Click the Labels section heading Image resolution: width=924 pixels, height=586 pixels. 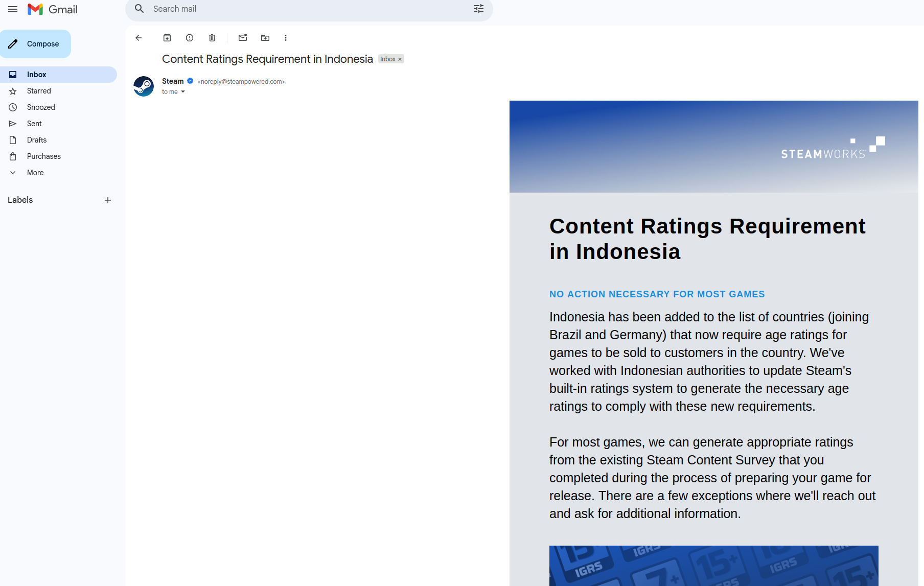[x=20, y=200]
